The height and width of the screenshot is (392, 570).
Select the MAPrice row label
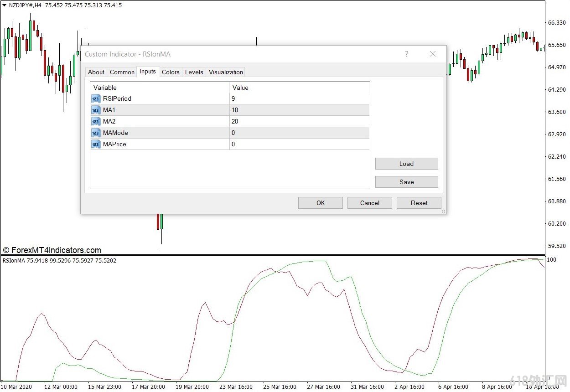tap(115, 144)
